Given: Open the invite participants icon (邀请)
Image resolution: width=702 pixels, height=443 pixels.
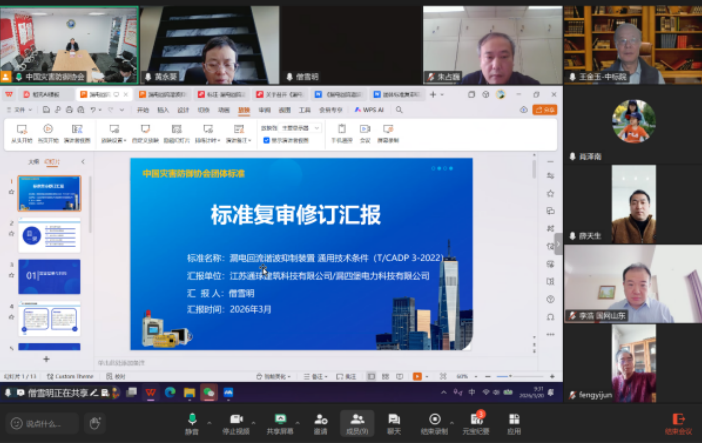Looking at the screenshot, I should pyautogui.click(x=320, y=419).
